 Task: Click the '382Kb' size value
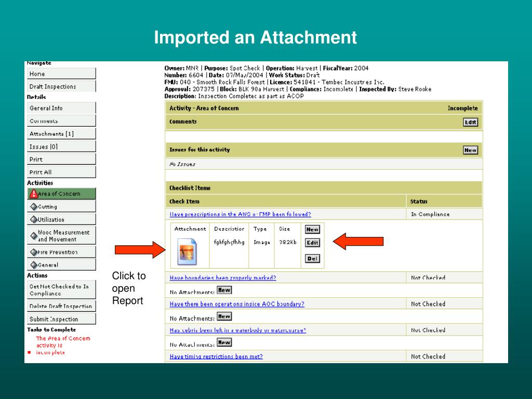click(288, 242)
